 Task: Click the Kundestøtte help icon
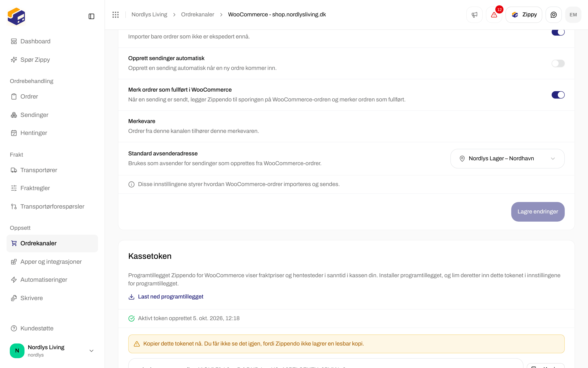pos(14,328)
